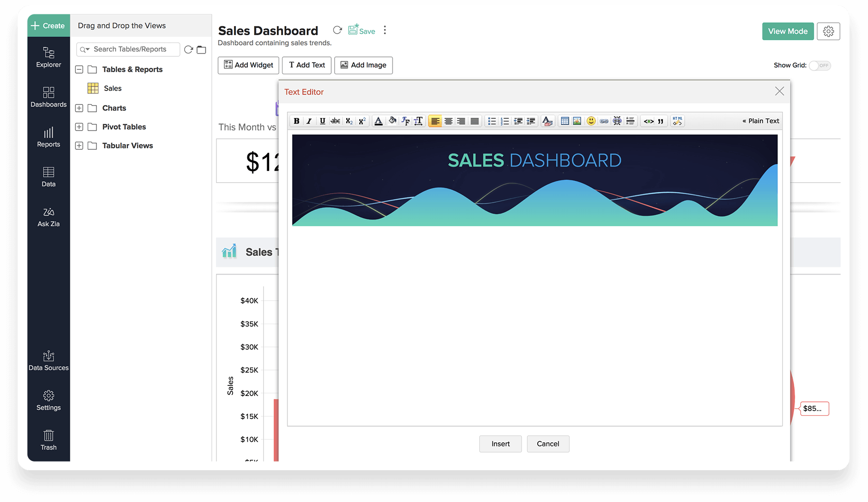Expand the Pivot Tables folder
The height and width of the screenshot is (502, 868).
coord(79,127)
